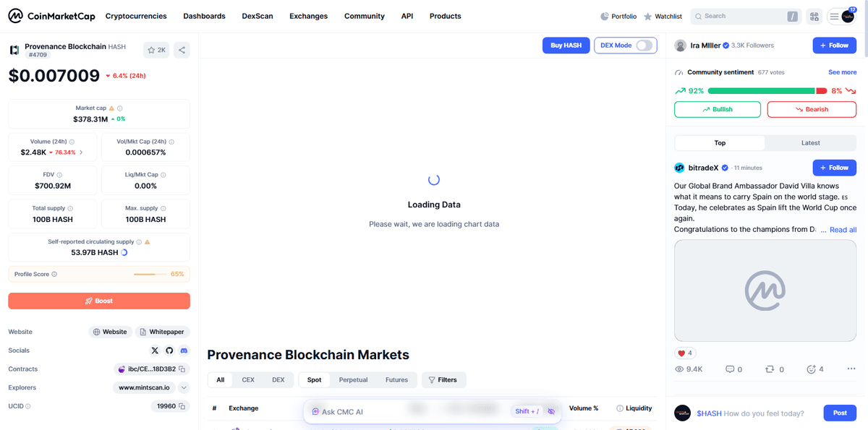Repost the bitradeX post
The image size is (868, 430).
click(775, 369)
